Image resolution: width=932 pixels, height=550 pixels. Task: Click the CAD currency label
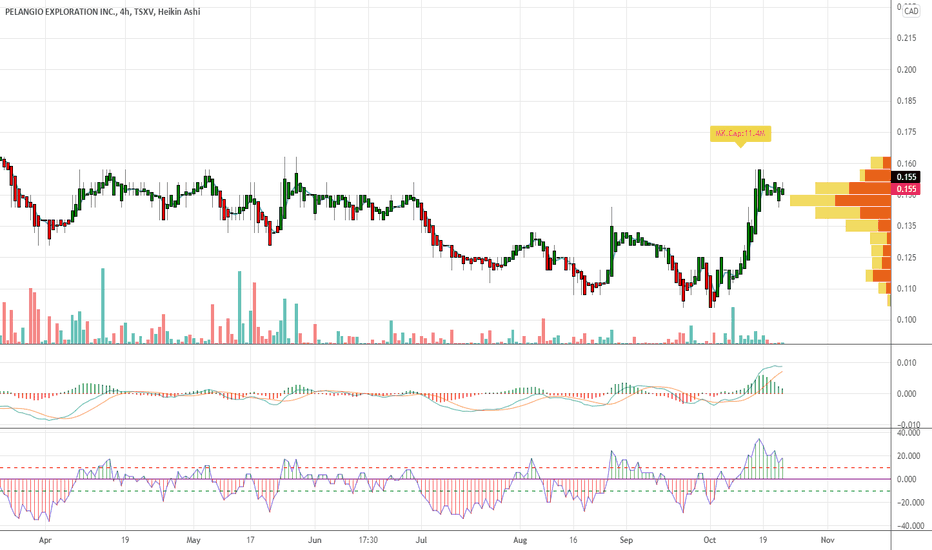point(911,11)
